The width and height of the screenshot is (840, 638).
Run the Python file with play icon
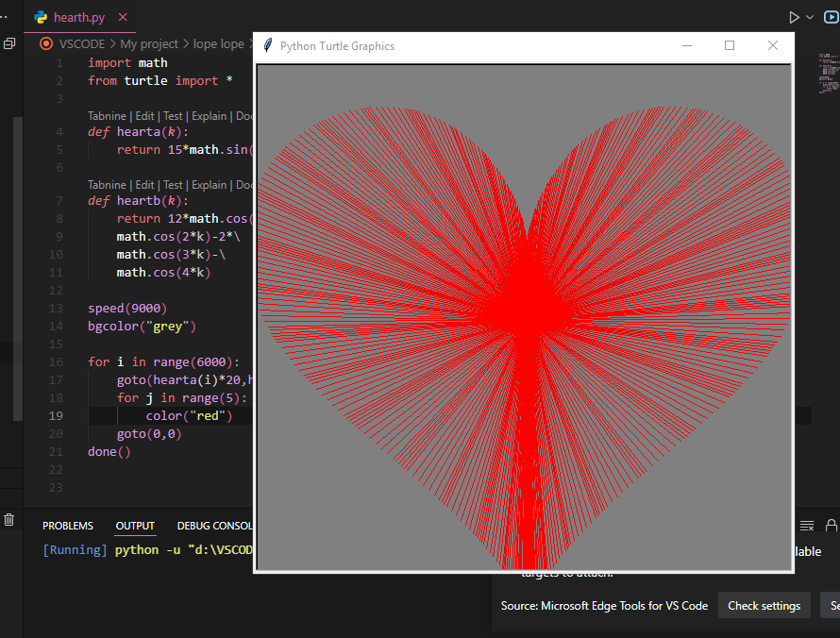coord(794,18)
